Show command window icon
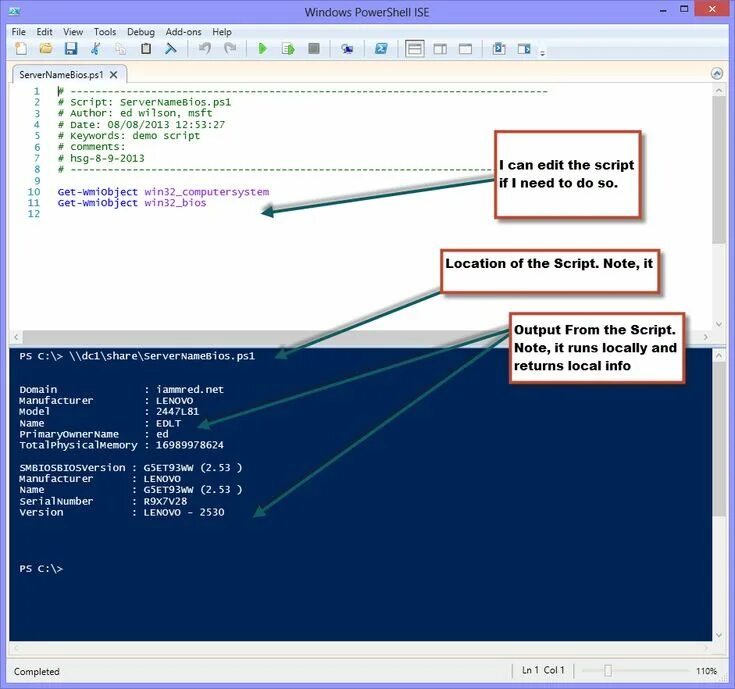This screenshot has width=735, height=689. [499, 49]
